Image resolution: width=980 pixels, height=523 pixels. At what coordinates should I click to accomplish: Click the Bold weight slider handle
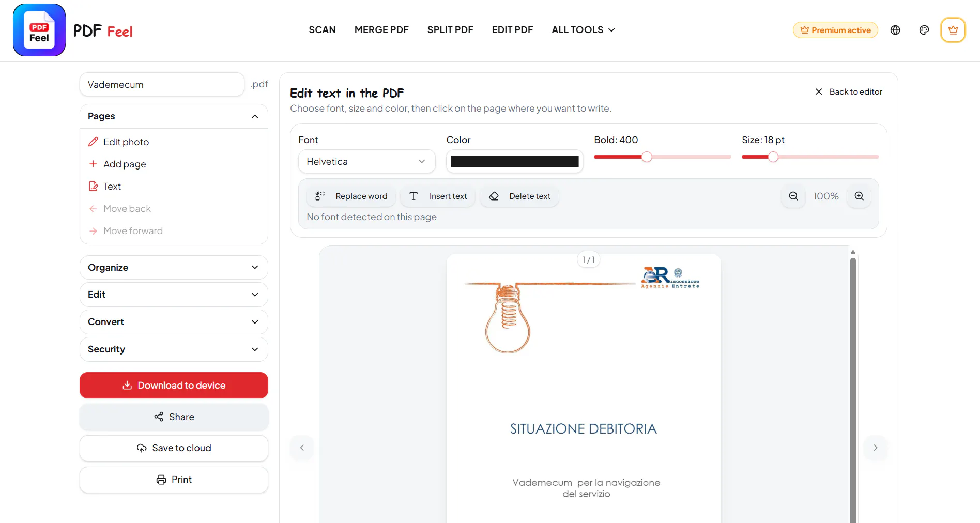647,157
